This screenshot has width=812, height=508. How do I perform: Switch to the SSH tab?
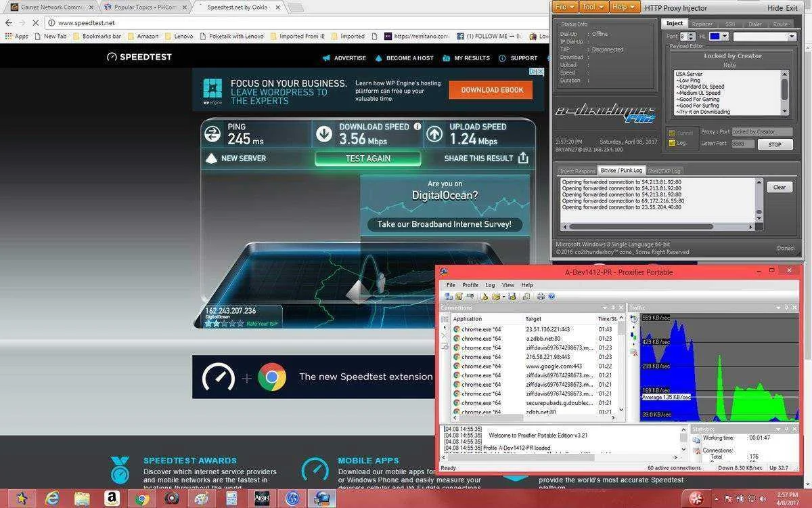point(730,24)
